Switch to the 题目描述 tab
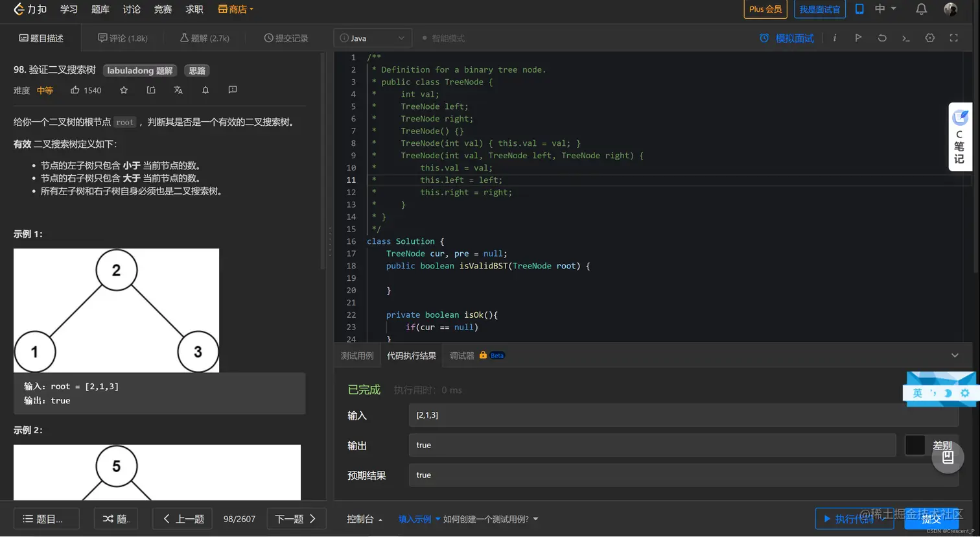Image resolution: width=980 pixels, height=537 pixels. click(41, 38)
